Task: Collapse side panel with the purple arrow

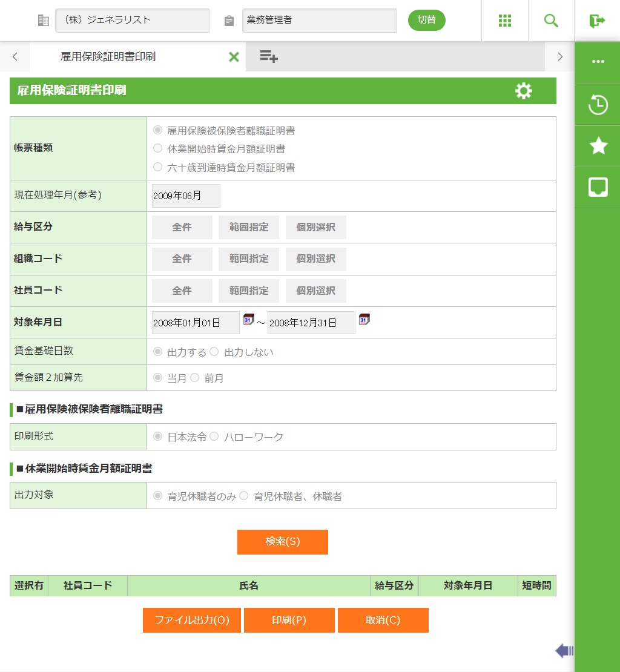Action: coord(564,651)
